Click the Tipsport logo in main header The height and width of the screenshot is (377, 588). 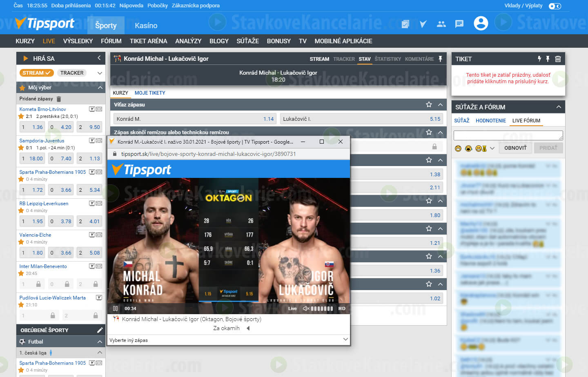tap(45, 23)
